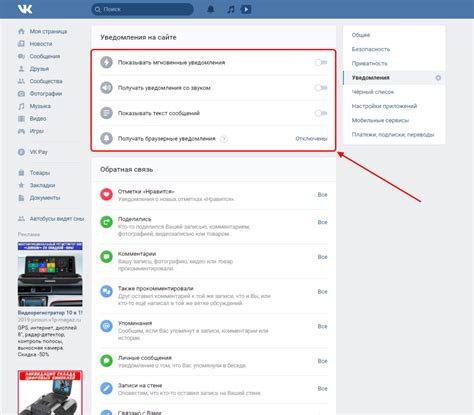This screenshot has height=415, width=474.
Task: Click the question mark help icon
Action: click(224, 139)
